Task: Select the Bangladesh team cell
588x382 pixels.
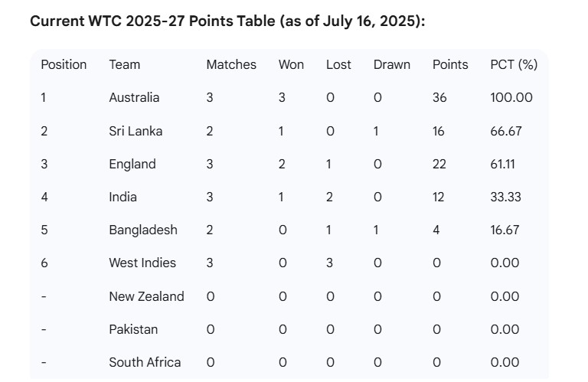Action: (x=143, y=230)
